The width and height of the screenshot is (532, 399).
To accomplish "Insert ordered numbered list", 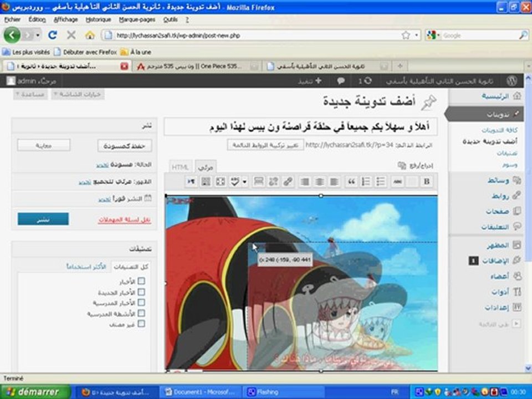I will (x=366, y=182).
